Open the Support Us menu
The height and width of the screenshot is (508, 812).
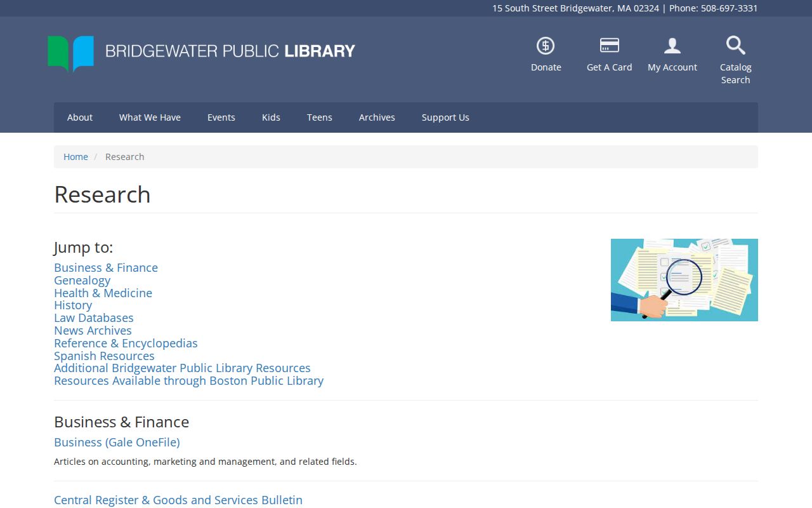tap(445, 117)
